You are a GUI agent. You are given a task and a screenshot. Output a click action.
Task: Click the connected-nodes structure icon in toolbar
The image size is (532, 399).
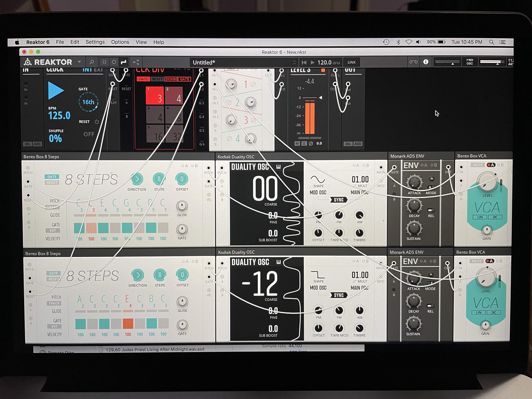click(x=136, y=62)
